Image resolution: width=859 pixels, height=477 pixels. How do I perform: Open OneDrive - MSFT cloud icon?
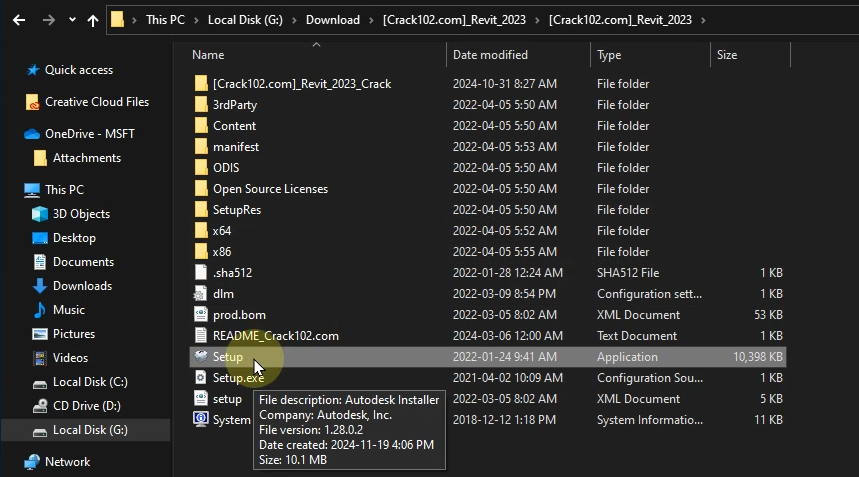click(x=33, y=134)
